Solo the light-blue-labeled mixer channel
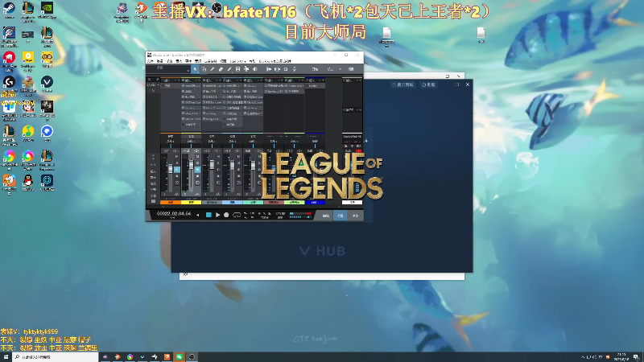 (x=238, y=163)
